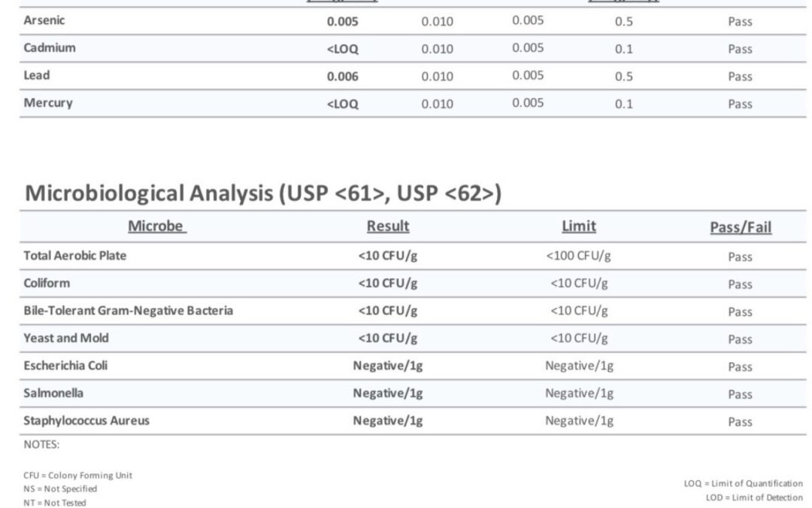Select the Cadmium row label

point(50,47)
